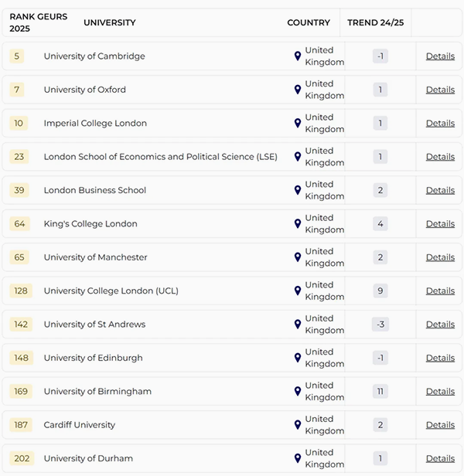Open Details for University College London (UCL)
The width and height of the screenshot is (464, 476).
tap(440, 291)
